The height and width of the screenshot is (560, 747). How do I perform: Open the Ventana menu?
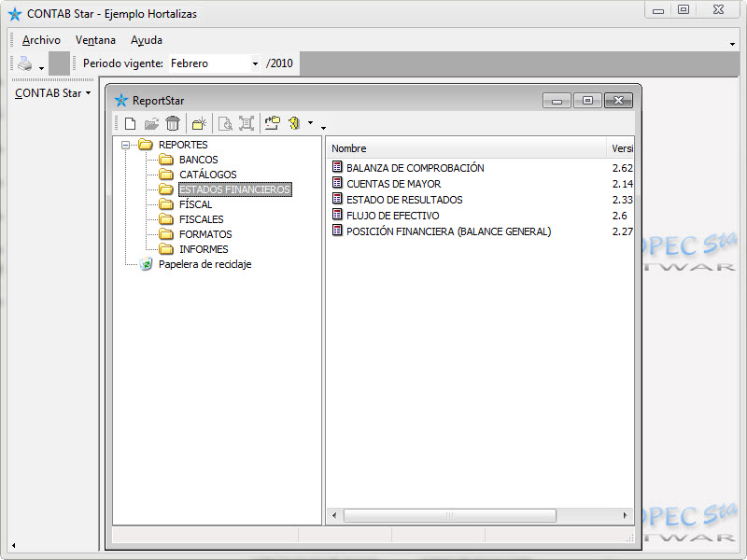(x=95, y=40)
